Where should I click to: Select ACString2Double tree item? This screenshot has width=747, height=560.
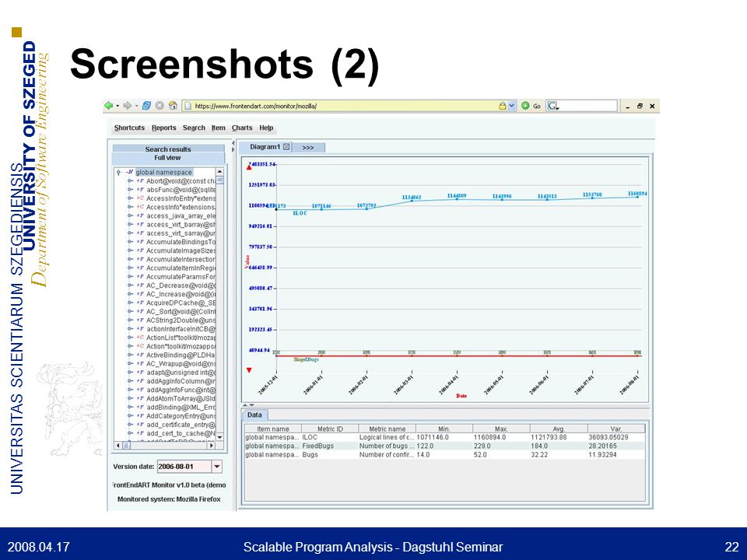click(x=181, y=320)
